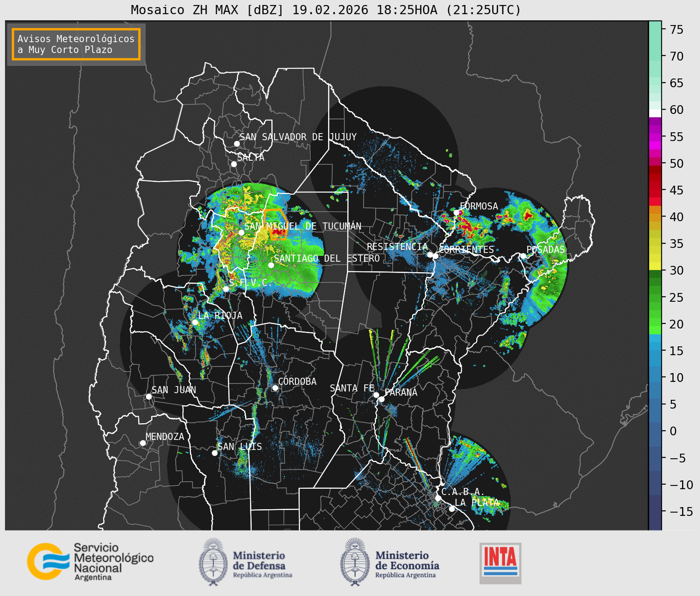Image resolution: width=700 pixels, height=596 pixels.
Task: Click the San Juan city marker
Action: pyautogui.click(x=149, y=396)
